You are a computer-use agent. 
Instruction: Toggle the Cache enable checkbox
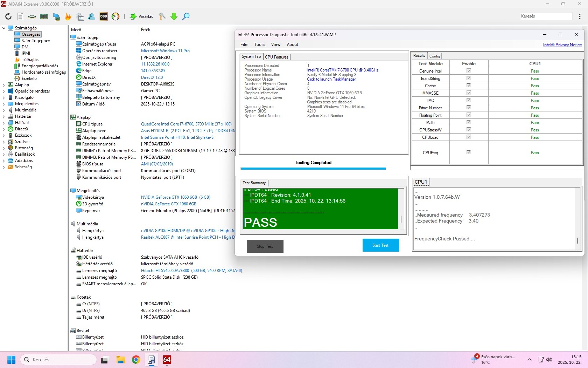tap(469, 86)
